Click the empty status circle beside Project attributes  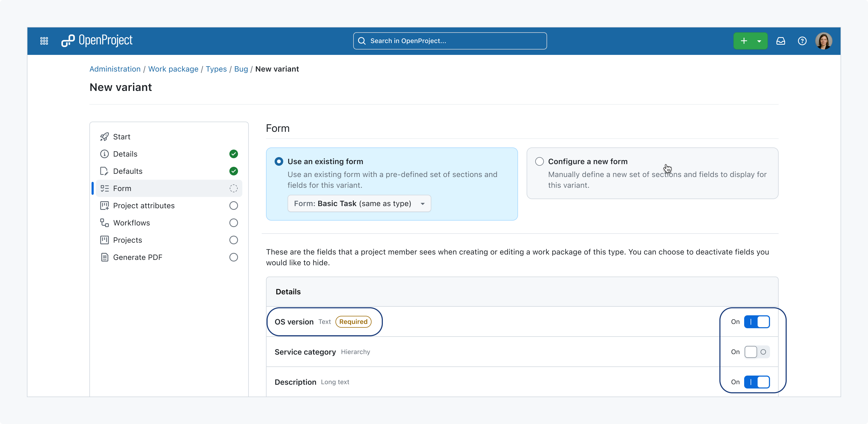[x=233, y=206]
